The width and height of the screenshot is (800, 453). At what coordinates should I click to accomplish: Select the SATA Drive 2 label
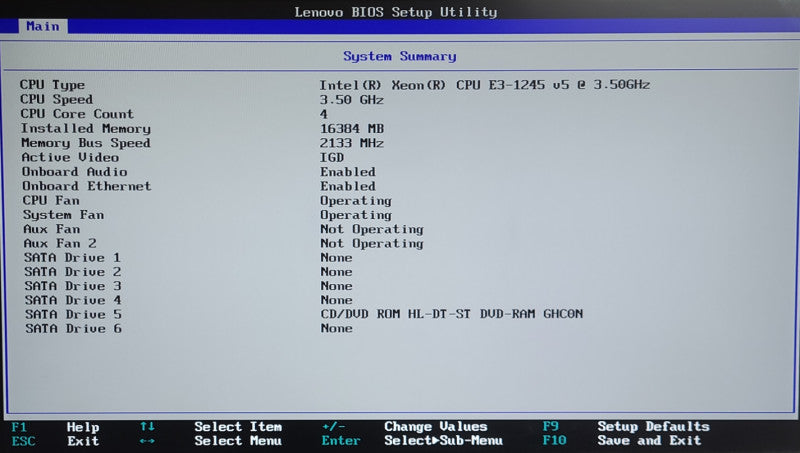(72, 271)
